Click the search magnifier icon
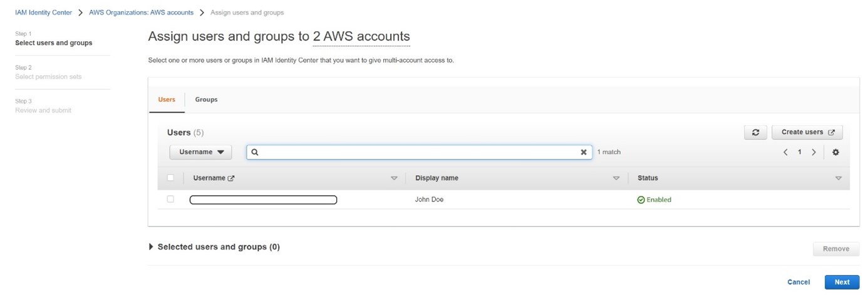 256,152
